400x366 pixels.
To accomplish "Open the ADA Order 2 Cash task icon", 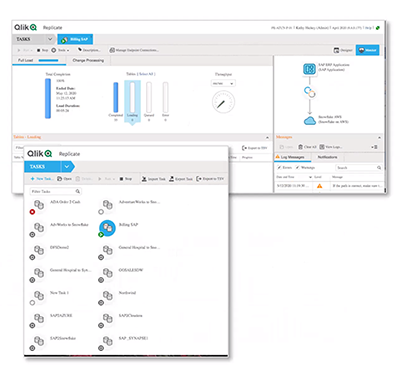I will click(39, 205).
